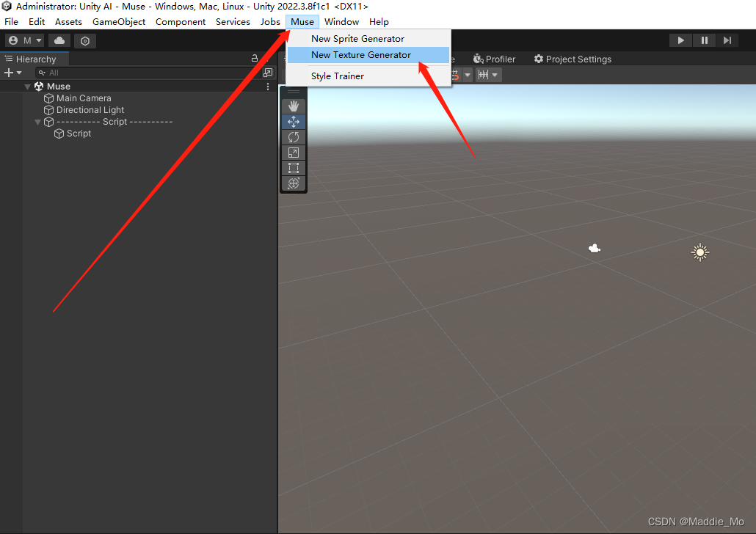Select the Move tool

(293, 122)
